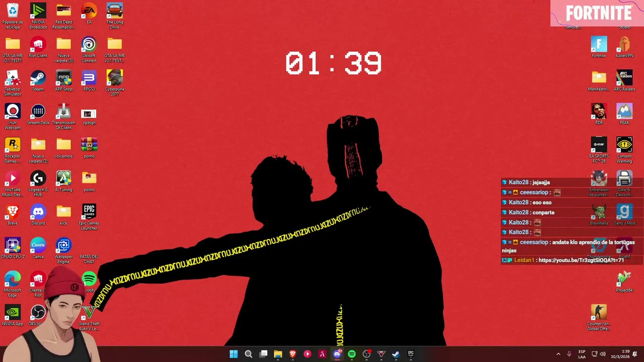Open the Papelera de reciclaje icon

(13, 16)
